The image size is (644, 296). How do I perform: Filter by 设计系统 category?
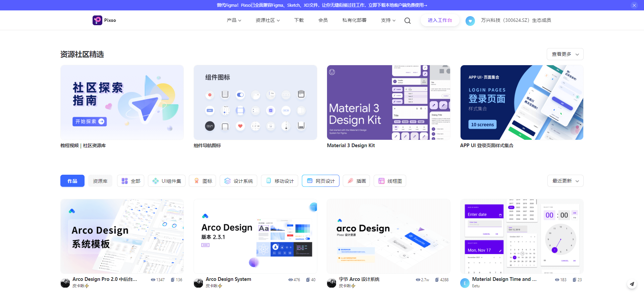pos(238,181)
